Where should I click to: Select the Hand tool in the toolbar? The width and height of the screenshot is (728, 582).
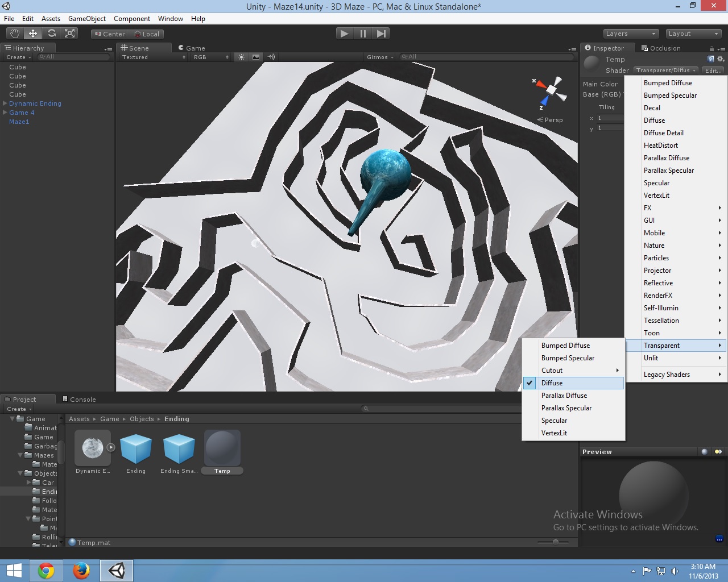pos(15,34)
